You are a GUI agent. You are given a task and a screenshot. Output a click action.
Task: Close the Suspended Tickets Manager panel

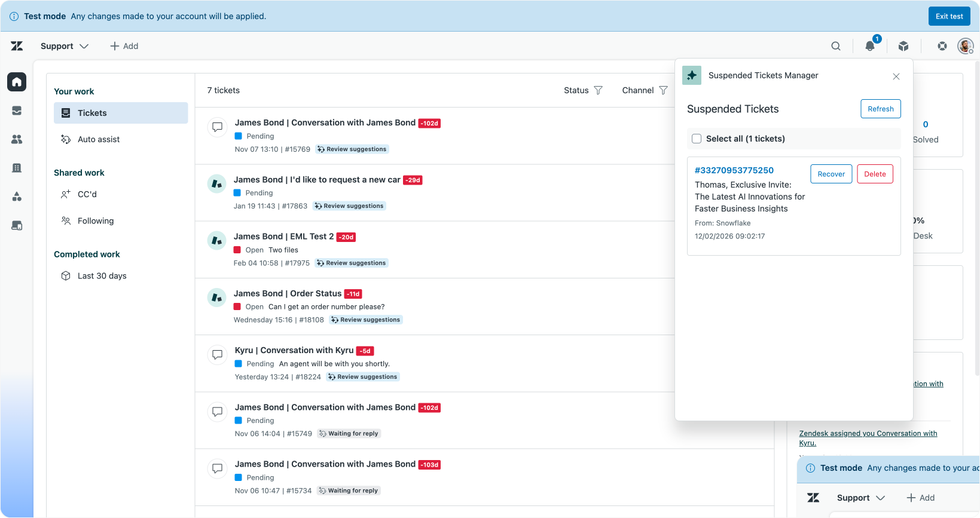[896, 76]
